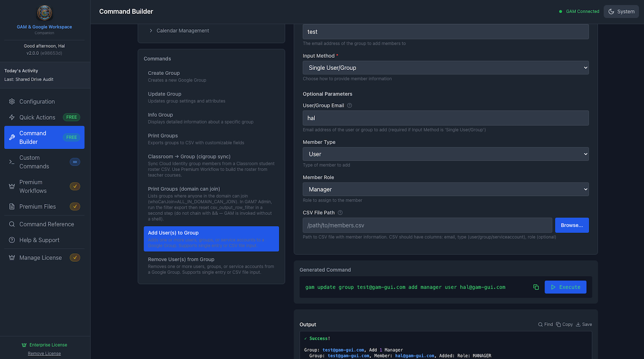
Task: Click the User/Group Email help icon
Action: 350,106
